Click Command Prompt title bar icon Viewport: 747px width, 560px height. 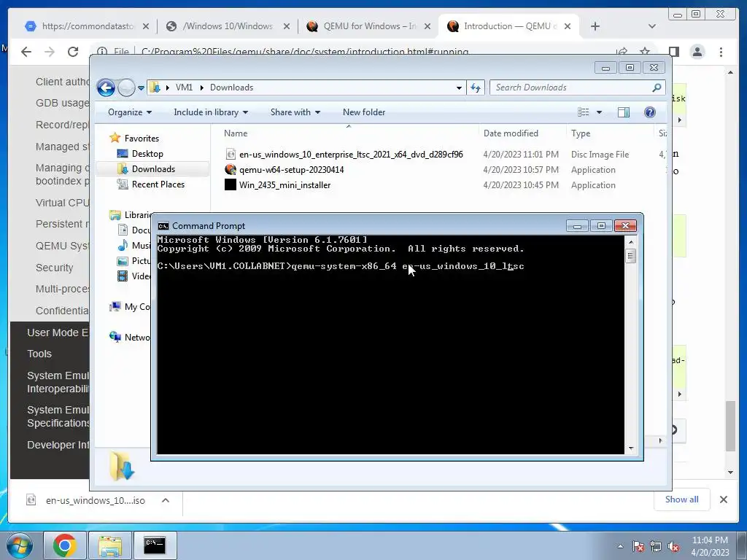point(163,226)
